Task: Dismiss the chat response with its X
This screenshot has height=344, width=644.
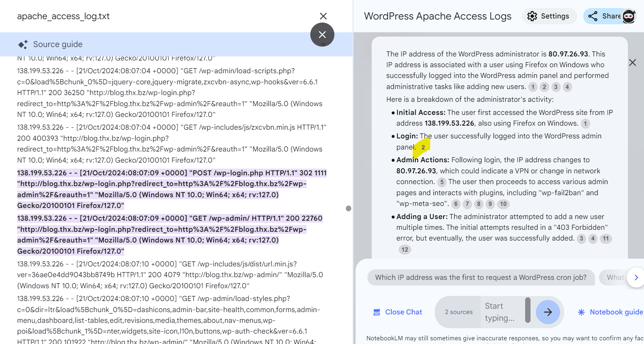Action: tap(633, 62)
